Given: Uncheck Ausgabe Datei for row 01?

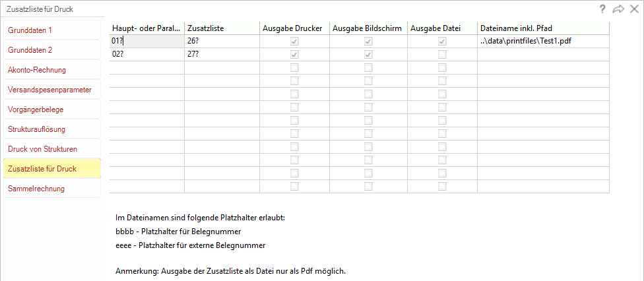Looking at the screenshot, I should click(442, 41).
